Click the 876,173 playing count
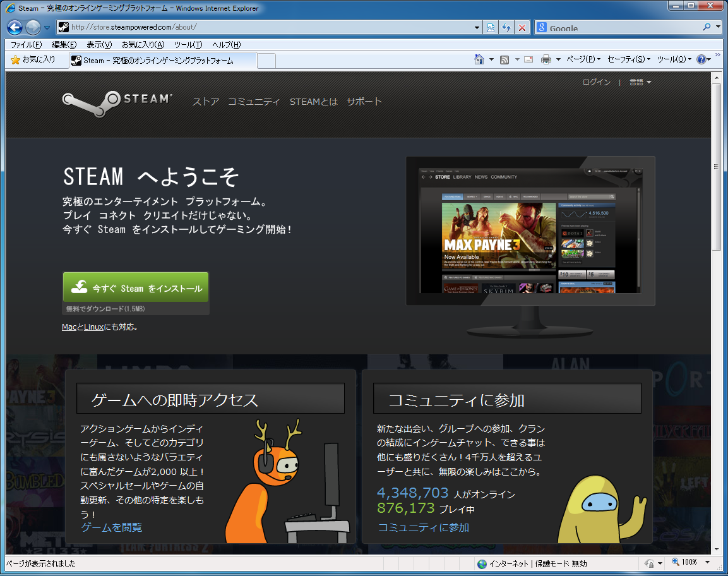The image size is (728, 576). 406,508
